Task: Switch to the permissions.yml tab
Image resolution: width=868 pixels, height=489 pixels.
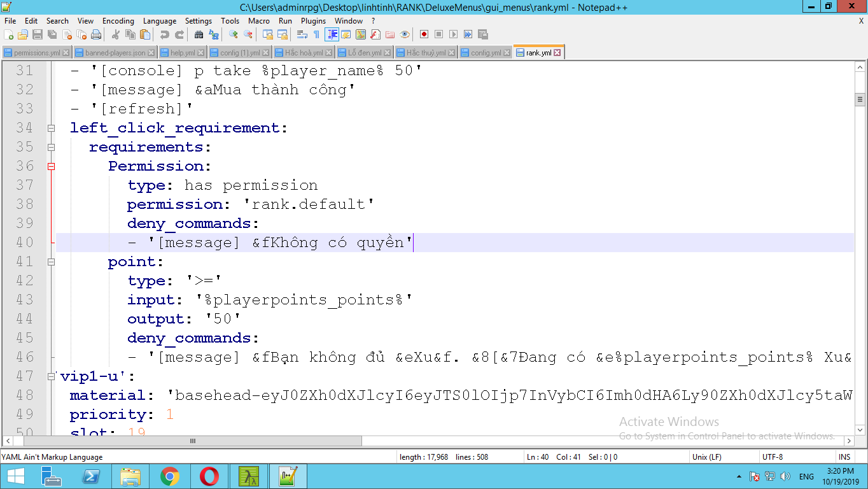Action: coord(36,53)
